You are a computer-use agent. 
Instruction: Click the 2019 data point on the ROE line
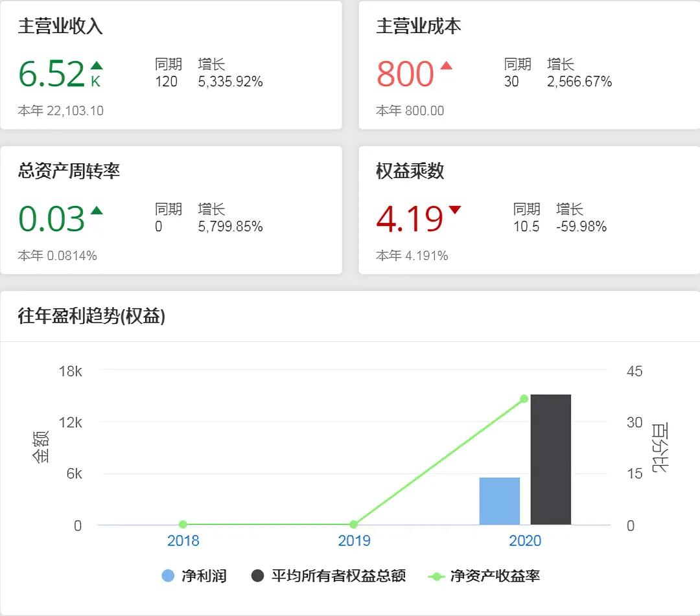tap(354, 524)
